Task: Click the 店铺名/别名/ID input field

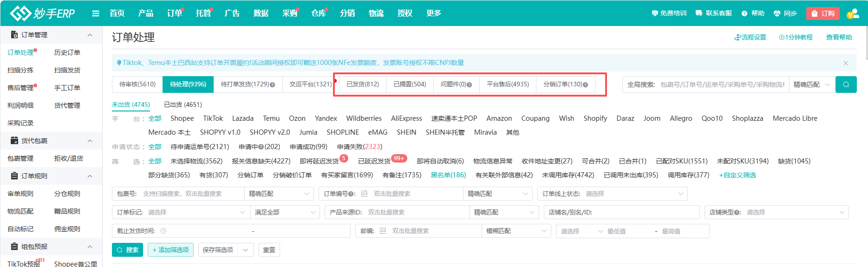Action: [622, 212]
